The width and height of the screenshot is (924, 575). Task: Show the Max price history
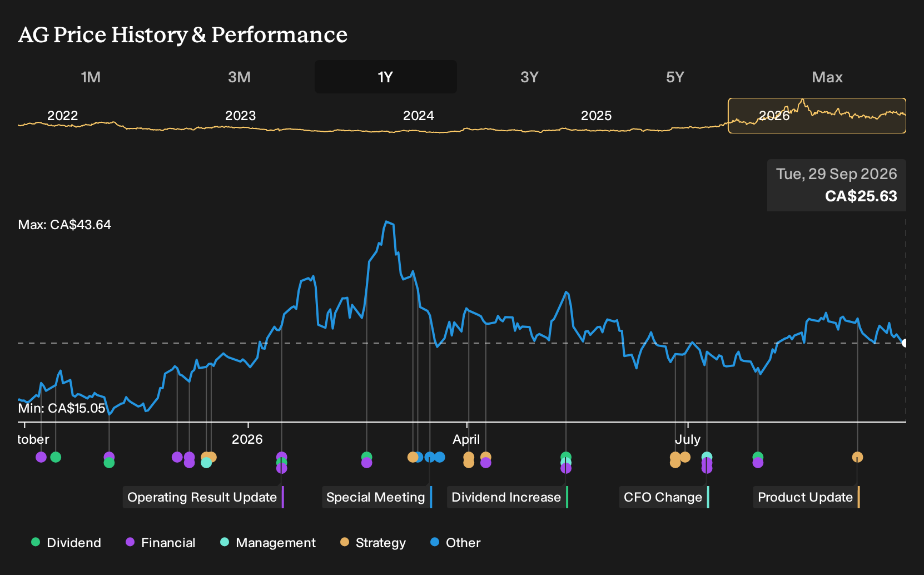tap(827, 77)
